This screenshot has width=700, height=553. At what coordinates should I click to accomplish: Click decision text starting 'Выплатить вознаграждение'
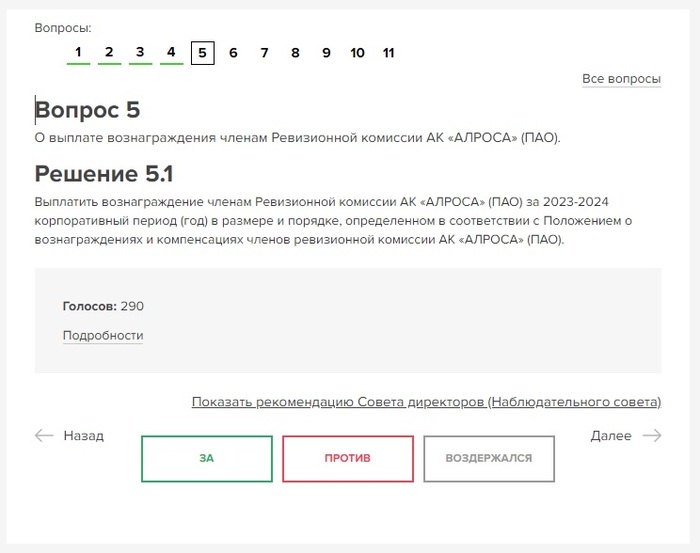point(333,221)
